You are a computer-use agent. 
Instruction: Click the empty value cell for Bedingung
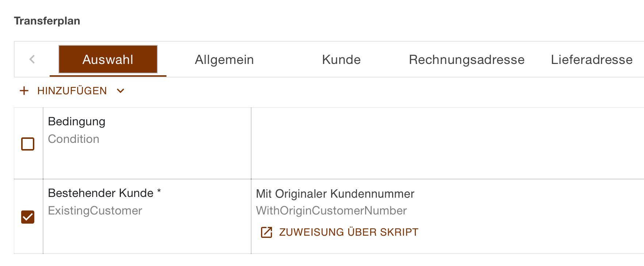coord(445,143)
